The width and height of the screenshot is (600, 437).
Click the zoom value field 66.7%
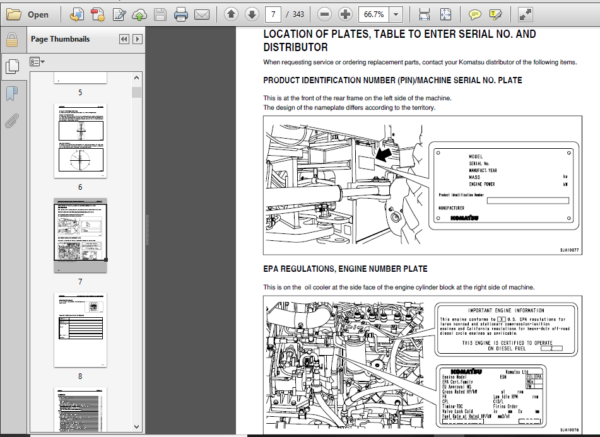374,15
